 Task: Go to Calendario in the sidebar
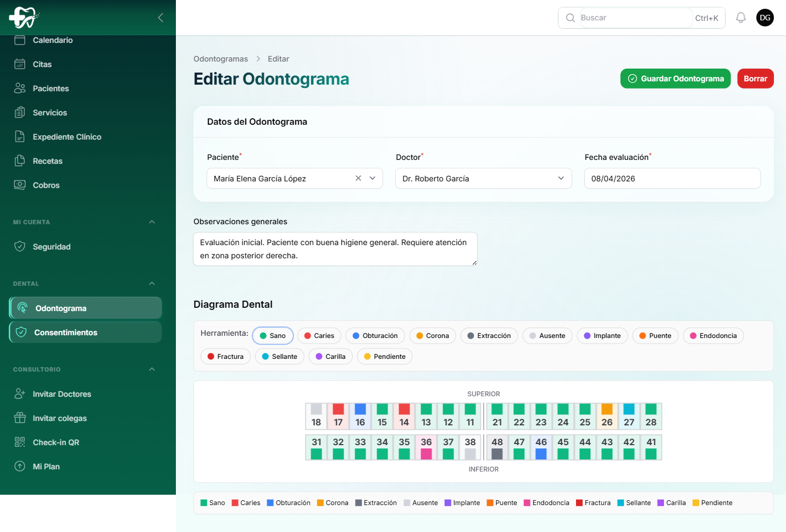point(86,40)
